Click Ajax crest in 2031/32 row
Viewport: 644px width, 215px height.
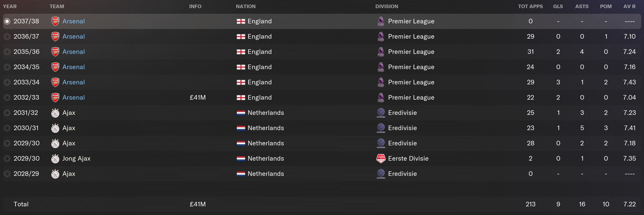55,113
